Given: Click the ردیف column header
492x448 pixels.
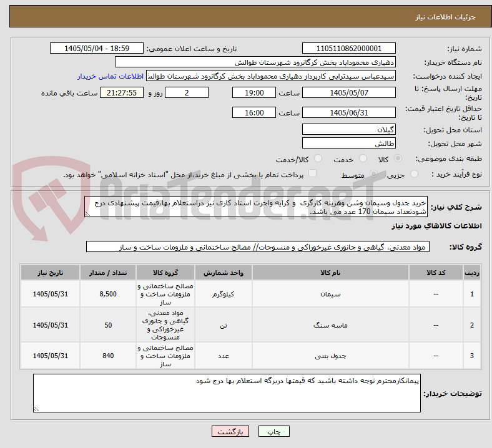Looking at the screenshot, I should pos(471,273).
